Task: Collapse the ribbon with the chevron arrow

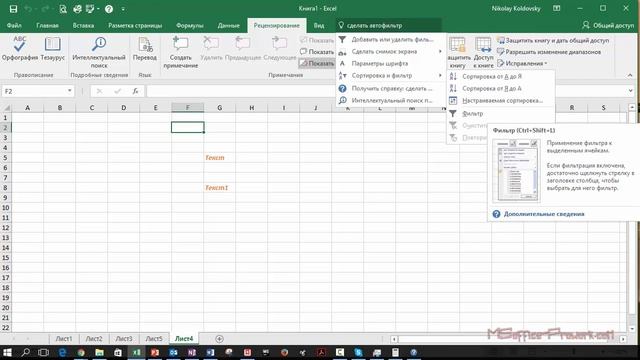Action: 630,75
